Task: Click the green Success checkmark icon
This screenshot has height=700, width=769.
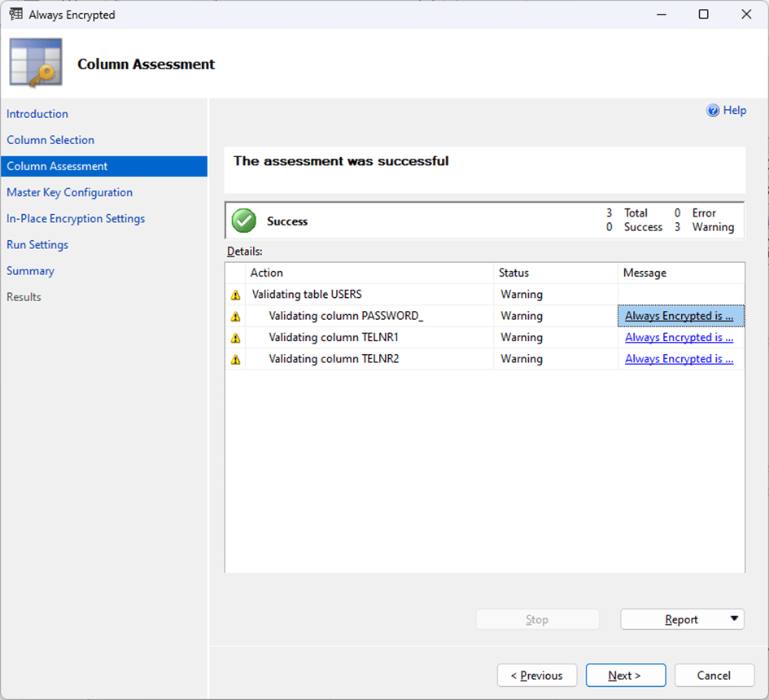Action: (x=243, y=221)
